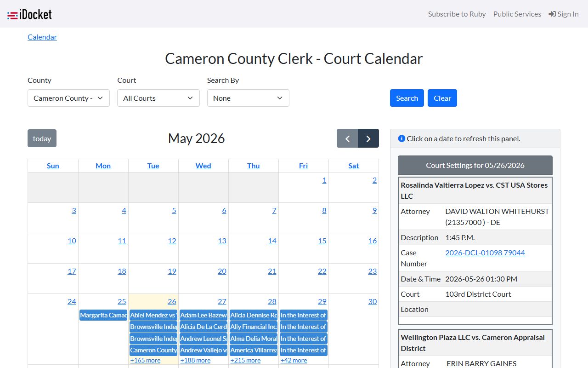Click Rosalinda Valtierra Lopez vs. CST USA Stores heading
Image resolution: width=588 pixels, height=368 pixels.
pos(474,190)
